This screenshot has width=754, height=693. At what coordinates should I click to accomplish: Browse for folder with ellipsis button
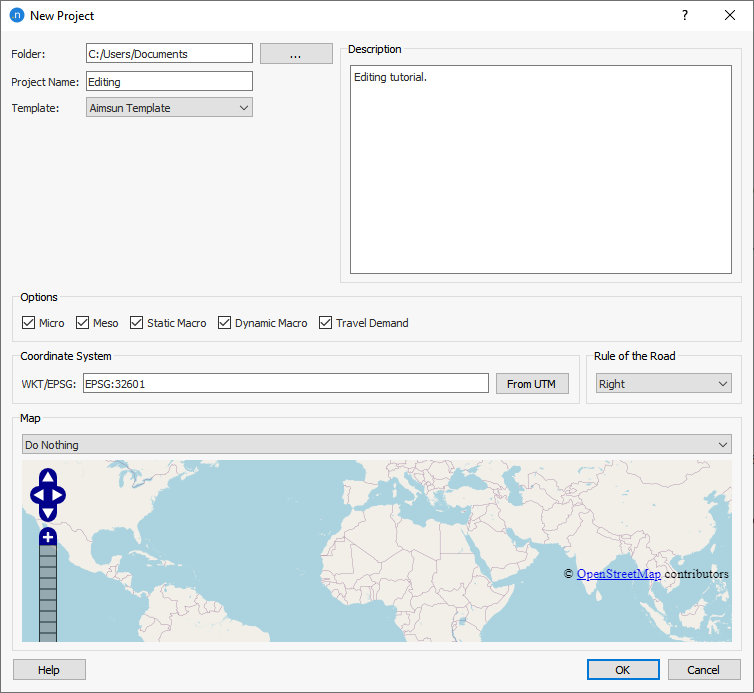click(296, 54)
